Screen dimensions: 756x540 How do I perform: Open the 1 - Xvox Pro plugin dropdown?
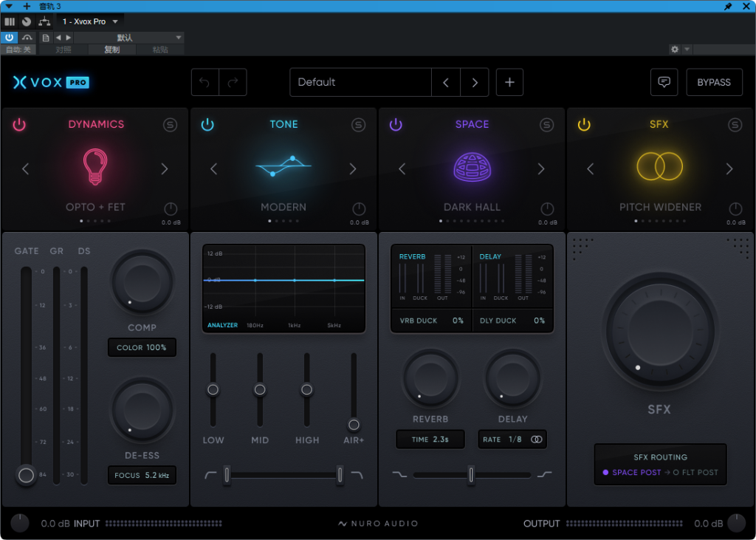[x=90, y=21]
